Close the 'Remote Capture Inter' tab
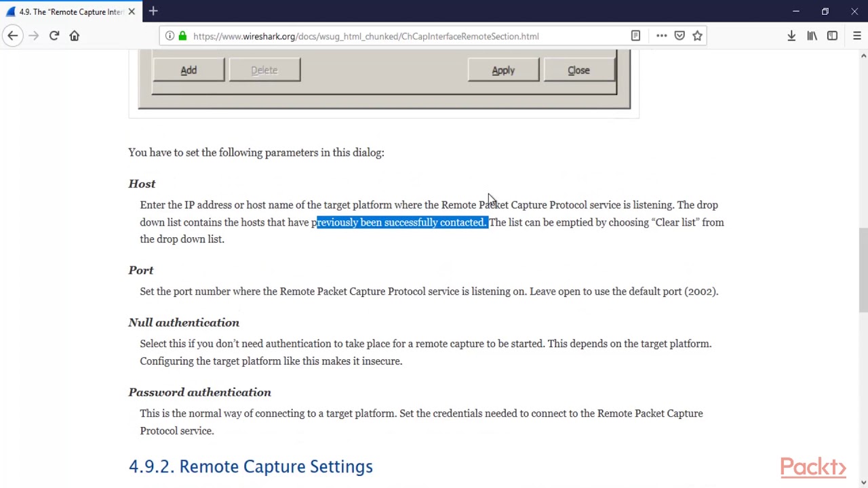 pyautogui.click(x=132, y=12)
